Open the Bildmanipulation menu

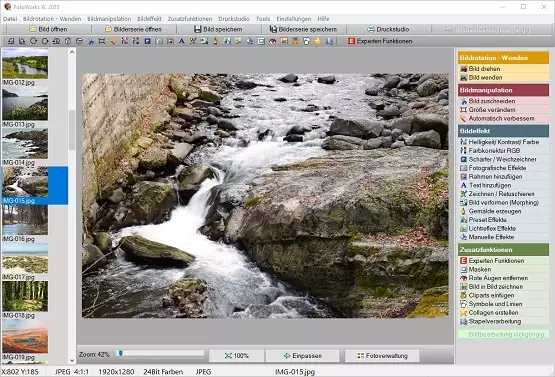[x=109, y=19]
